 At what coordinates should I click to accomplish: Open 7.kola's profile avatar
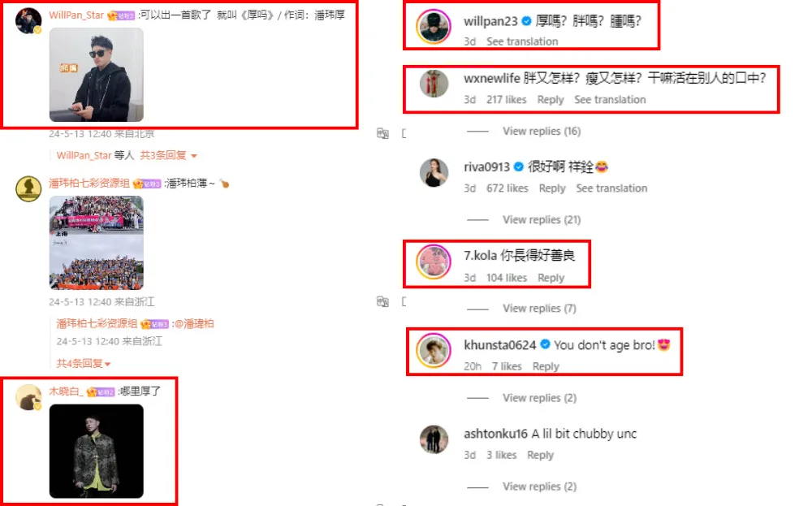[434, 262]
